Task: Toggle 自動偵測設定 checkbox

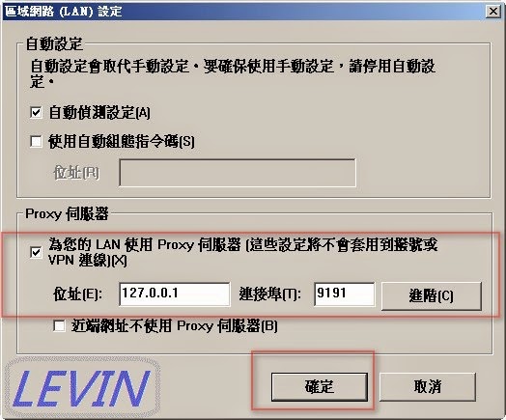Action: 36,113
